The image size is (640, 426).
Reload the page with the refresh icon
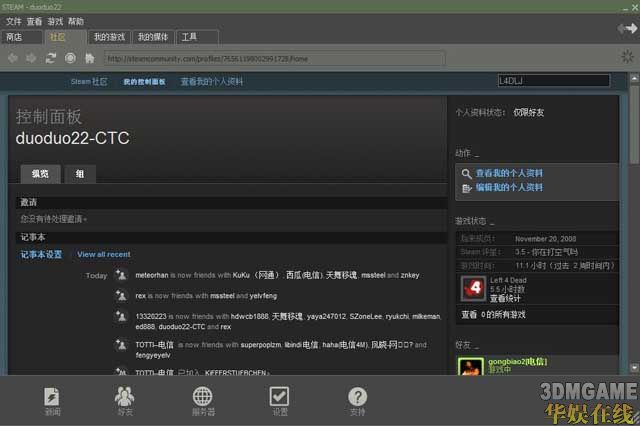pos(51,58)
